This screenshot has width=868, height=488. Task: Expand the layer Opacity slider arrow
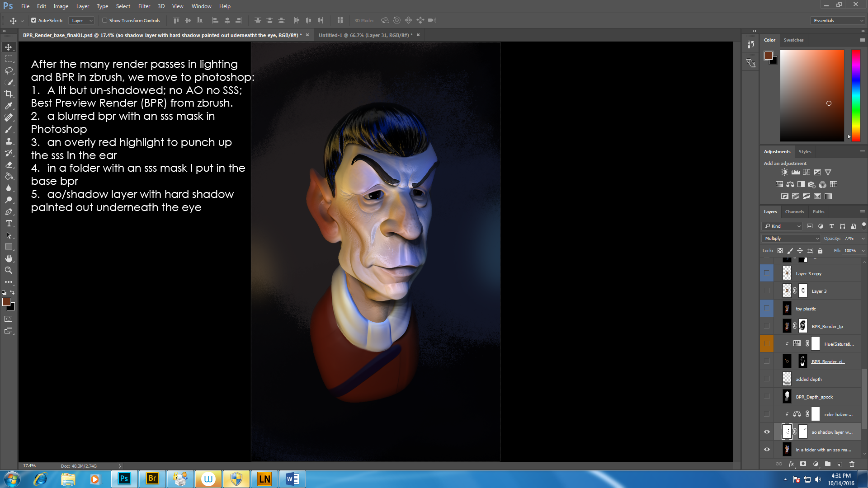[863, 238]
